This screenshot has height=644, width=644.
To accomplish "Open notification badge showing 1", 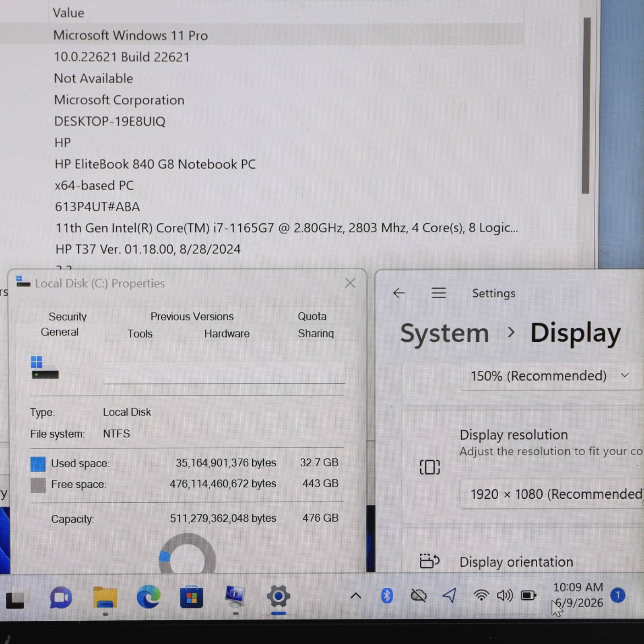I will pyautogui.click(x=618, y=595).
